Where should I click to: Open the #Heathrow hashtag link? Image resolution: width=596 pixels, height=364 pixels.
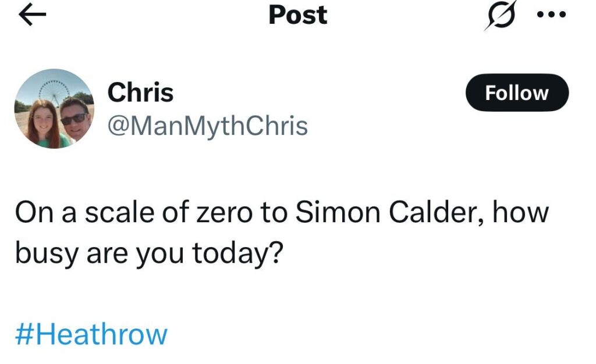(91, 335)
